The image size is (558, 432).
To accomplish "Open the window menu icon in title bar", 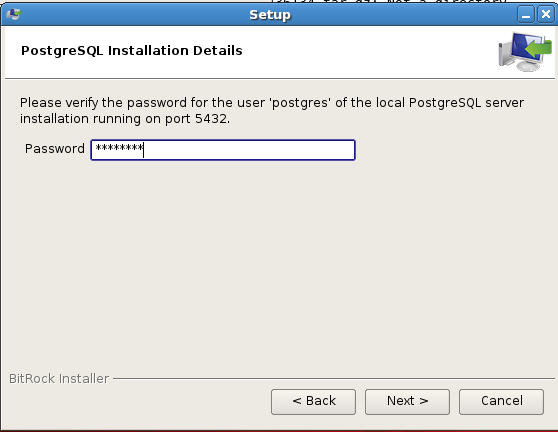I will click(14, 14).
